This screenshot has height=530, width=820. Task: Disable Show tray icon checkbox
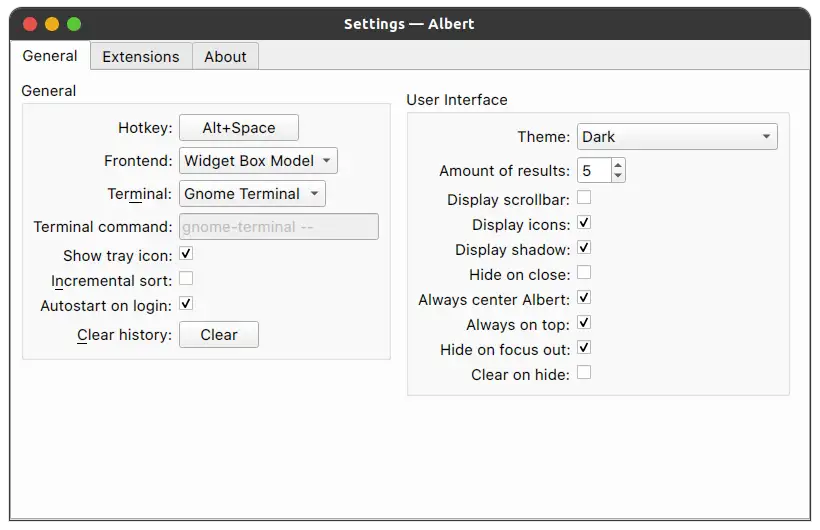(x=186, y=254)
